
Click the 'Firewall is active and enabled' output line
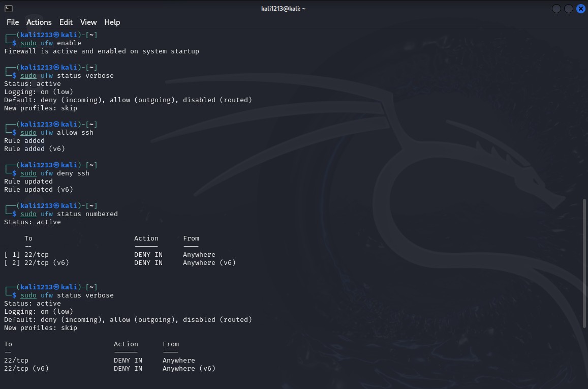coord(101,51)
